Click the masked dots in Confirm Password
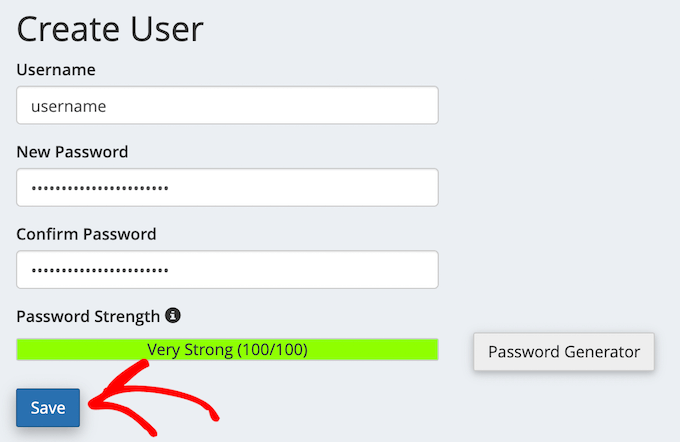Viewport: 680px width, 442px height. 99,270
